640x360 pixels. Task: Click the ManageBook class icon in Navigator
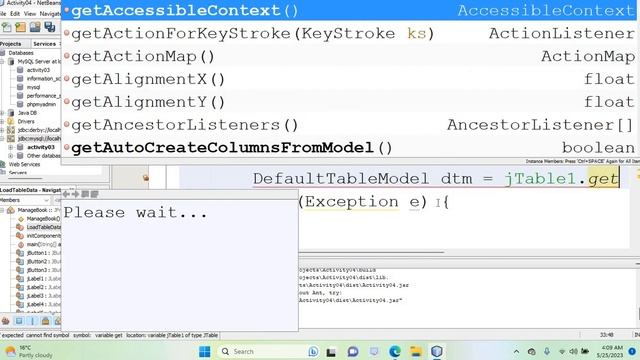coord(11,210)
